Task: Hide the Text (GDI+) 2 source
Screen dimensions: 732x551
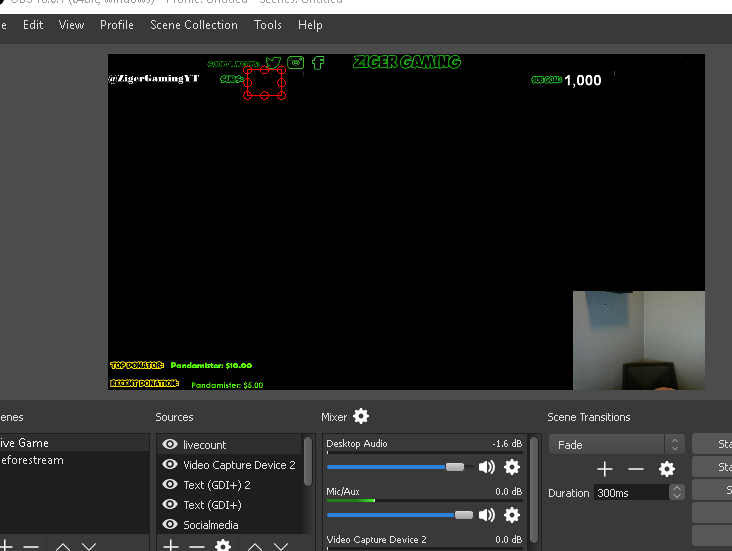Action: [170, 484]
